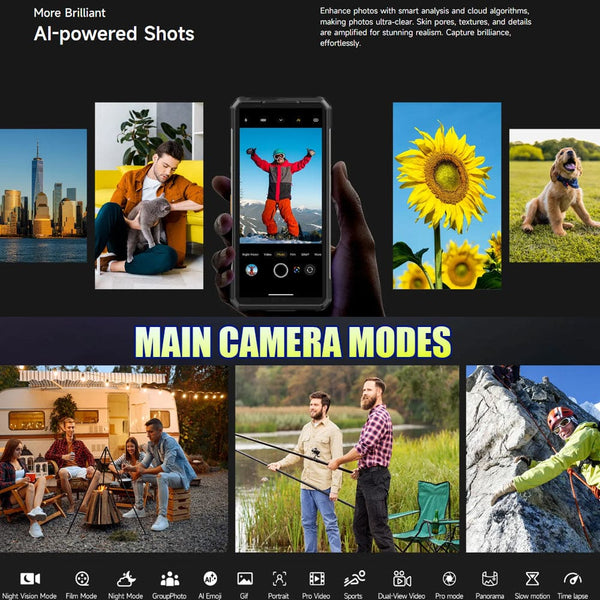This screenshot has height=600, width=600.
Task: Tap the switch camera button on phone
Action: click(x=309, y=269)
